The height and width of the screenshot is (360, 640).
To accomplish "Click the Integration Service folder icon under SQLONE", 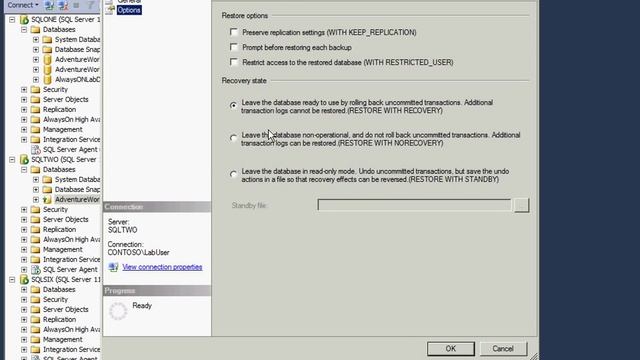I will [x=36, y=140].
